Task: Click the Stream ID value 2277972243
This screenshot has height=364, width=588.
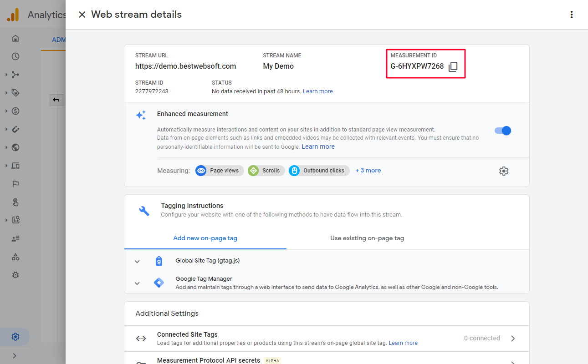Action: coord(152,91)
